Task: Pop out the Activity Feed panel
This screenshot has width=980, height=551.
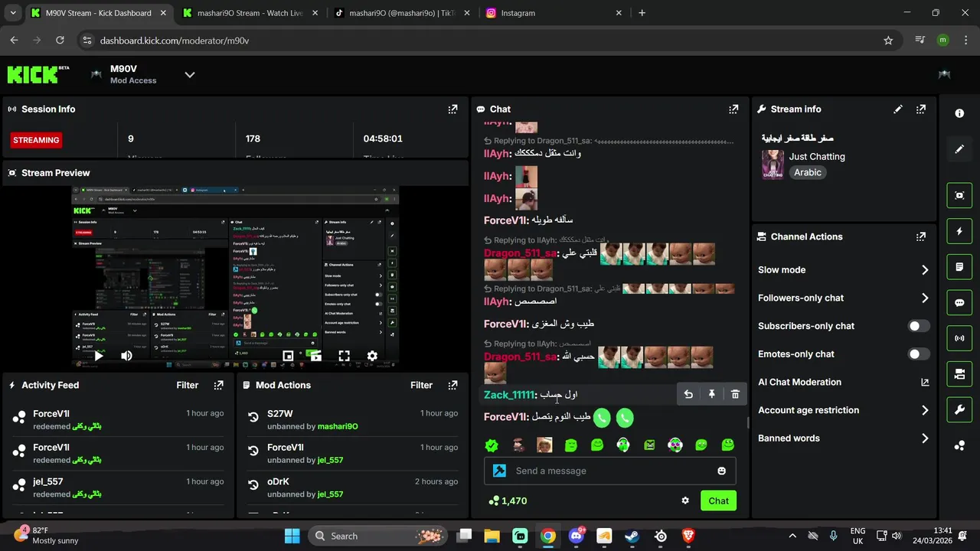Action: [x=218, y=385]
